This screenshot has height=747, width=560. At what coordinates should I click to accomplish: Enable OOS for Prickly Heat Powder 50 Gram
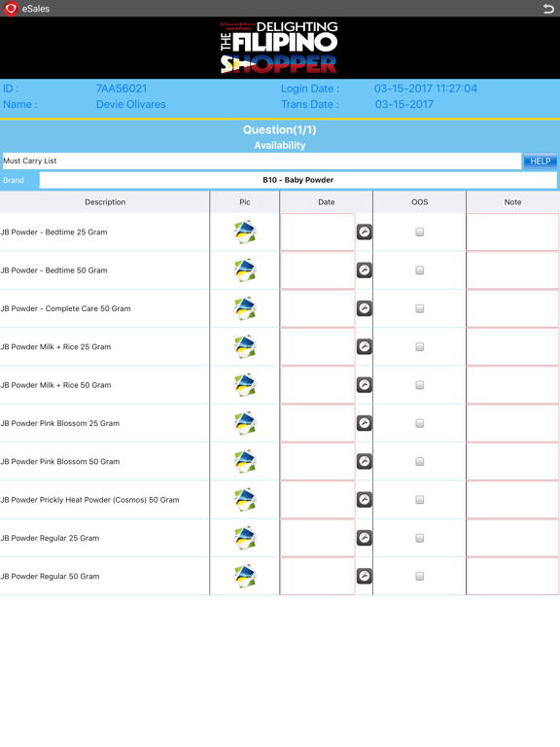[420, 499]
